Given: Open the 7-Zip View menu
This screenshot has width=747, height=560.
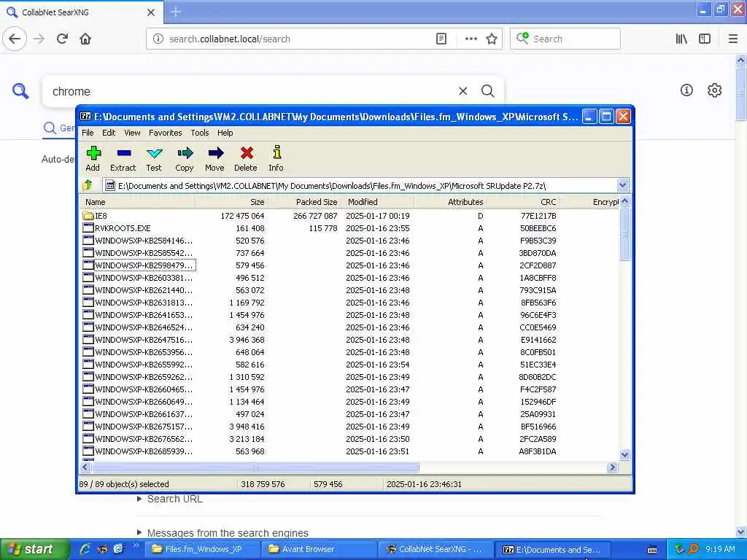Looking at the screenshot, I should point(132,133).
